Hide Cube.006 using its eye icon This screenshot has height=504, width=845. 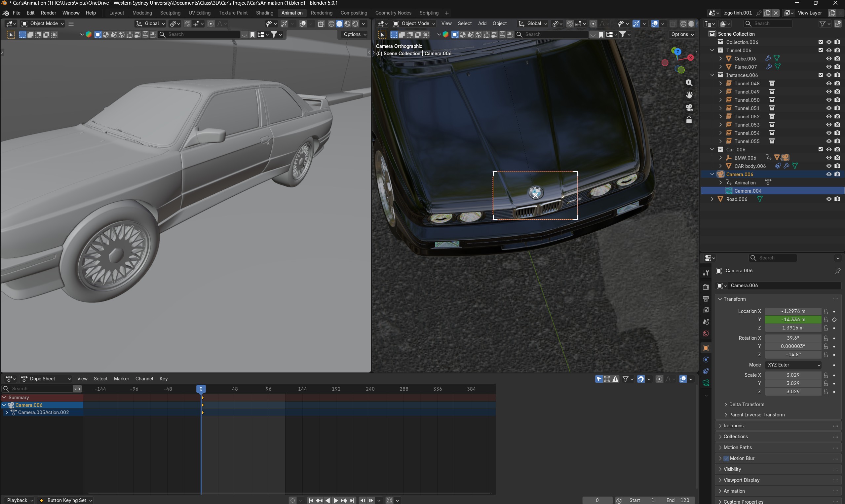(829, 59)
